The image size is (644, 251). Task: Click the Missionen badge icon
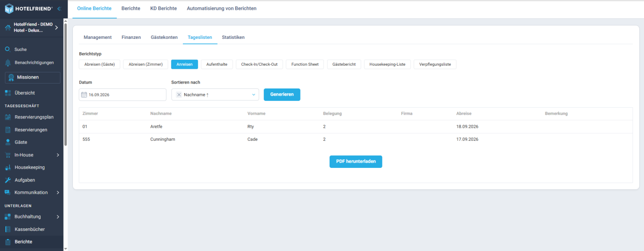click(x=11, y=77)
